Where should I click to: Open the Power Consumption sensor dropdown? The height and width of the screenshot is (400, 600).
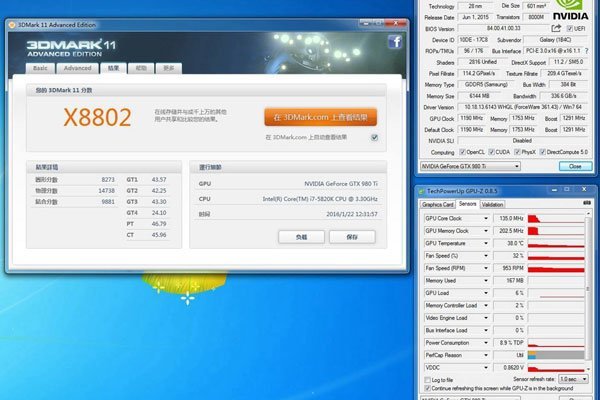point(486,343)
